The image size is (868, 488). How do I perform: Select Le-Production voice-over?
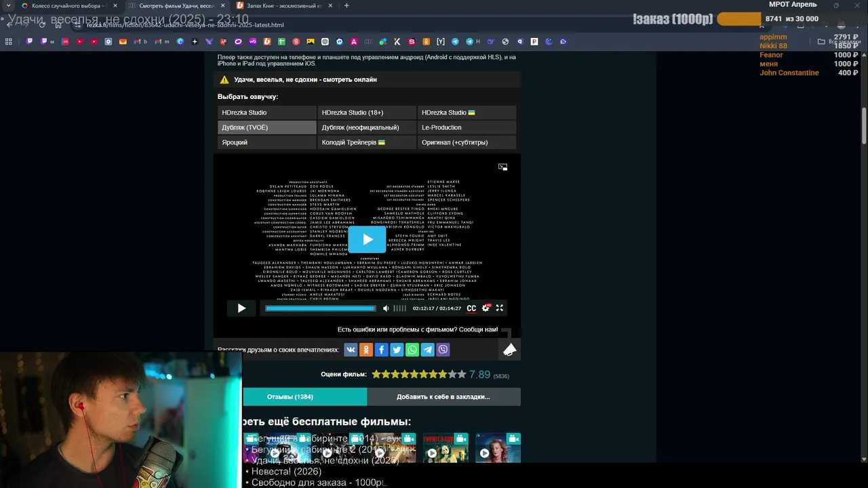point(467,127)
